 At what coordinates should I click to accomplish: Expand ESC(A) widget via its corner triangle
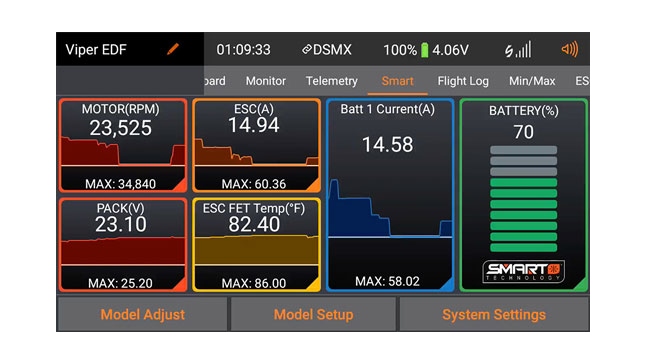point(313,185)
